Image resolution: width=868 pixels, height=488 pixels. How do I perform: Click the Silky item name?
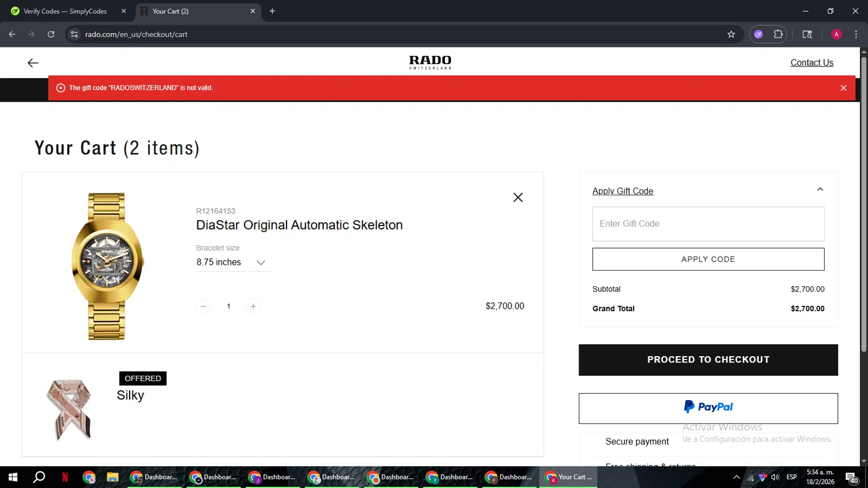click(x=130, y=395)
